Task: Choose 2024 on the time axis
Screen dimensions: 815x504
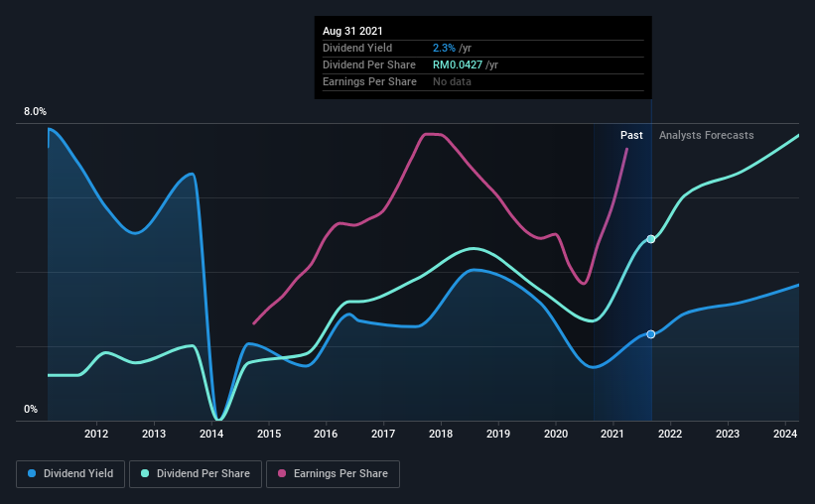Action: [785, 434]
